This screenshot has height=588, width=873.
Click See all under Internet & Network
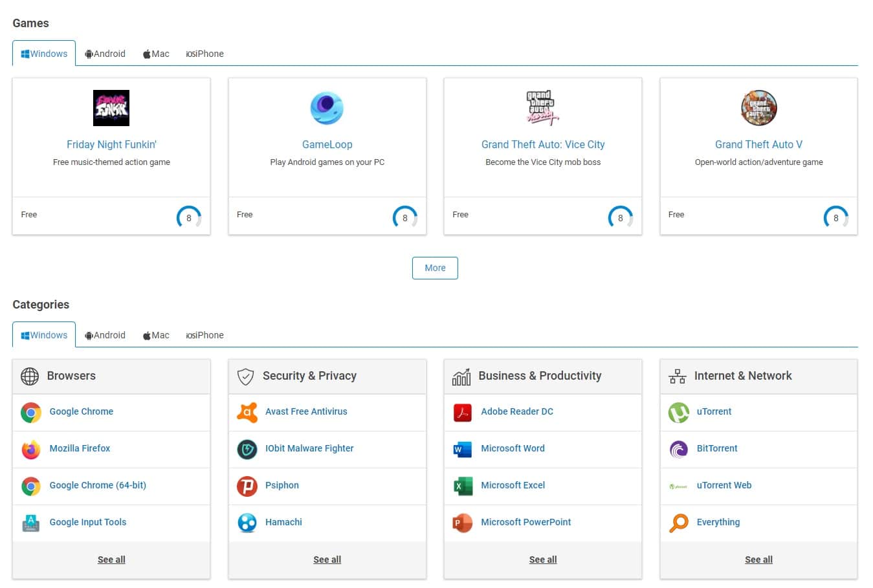[x=758, y=560]
